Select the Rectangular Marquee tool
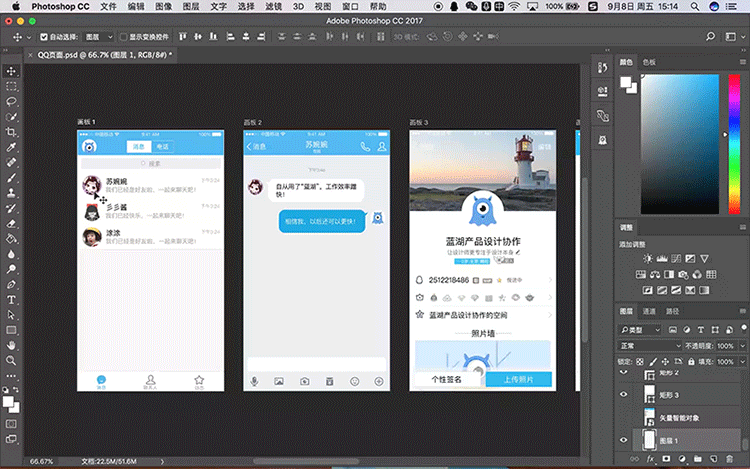The width and height of the screenshot is (750, 469). pos(11,87)
